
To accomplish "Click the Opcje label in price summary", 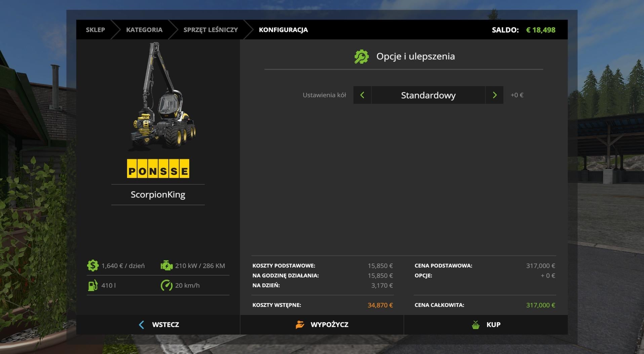I will [x=423, y=275].
